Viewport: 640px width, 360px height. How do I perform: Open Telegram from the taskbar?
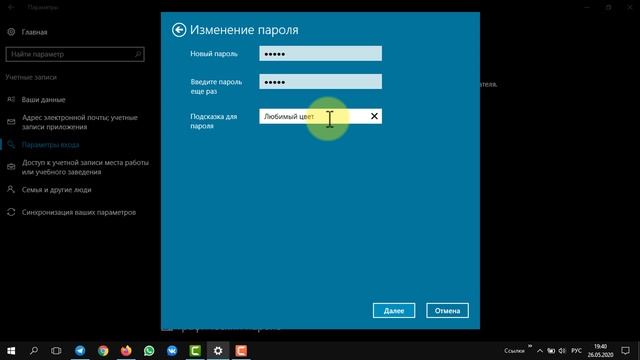tap(80, 351)
